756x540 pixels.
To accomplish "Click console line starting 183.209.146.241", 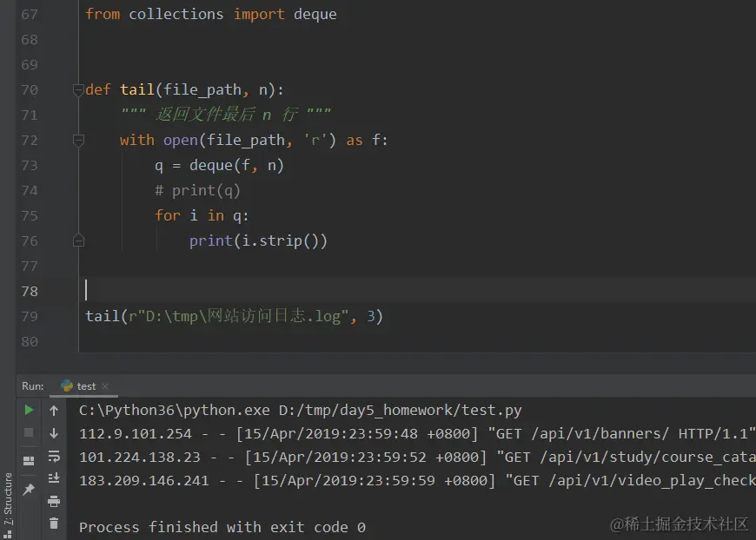I will [x=417, y=480].
